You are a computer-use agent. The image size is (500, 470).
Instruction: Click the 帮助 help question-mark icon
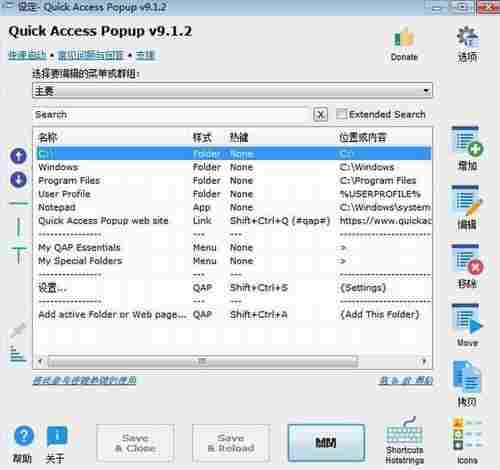[24, 436]
